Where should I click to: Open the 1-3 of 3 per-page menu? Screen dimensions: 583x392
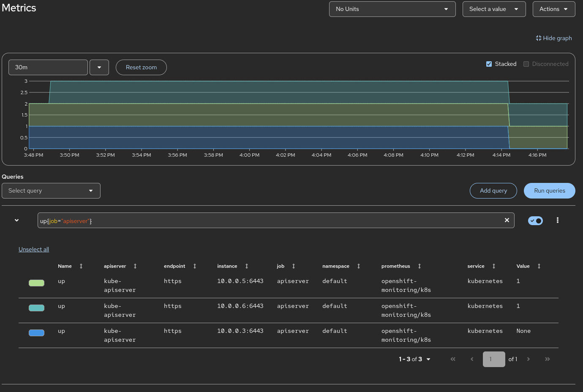pyautogui.click(x=414, y=359)
